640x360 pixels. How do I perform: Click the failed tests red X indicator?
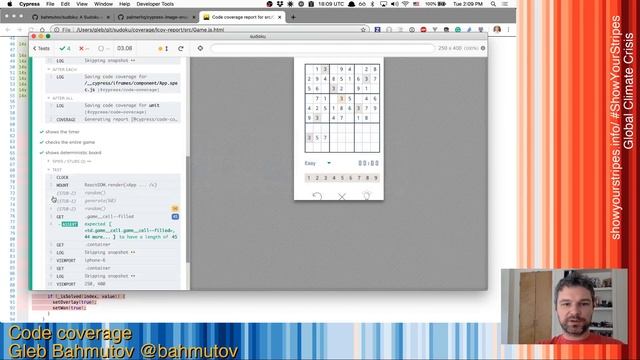pyautogui.click(x=84, y=48)
